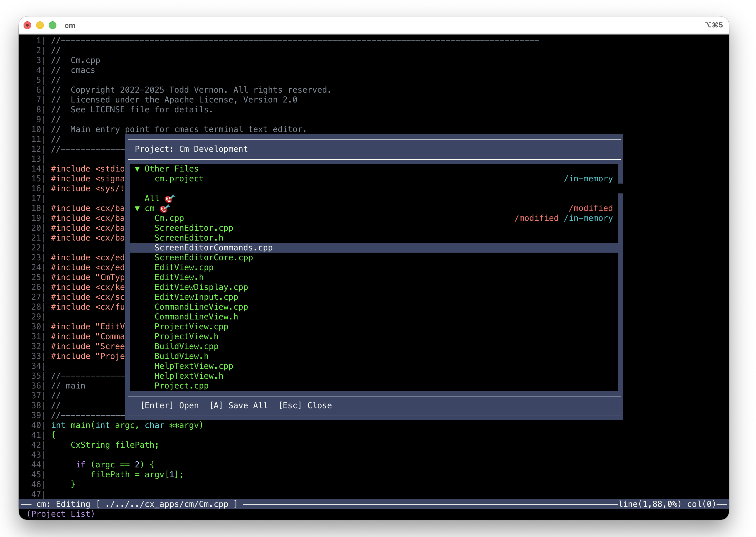
Task: Collapse the cm group disclosure triangle
Action: coord(138,209)
